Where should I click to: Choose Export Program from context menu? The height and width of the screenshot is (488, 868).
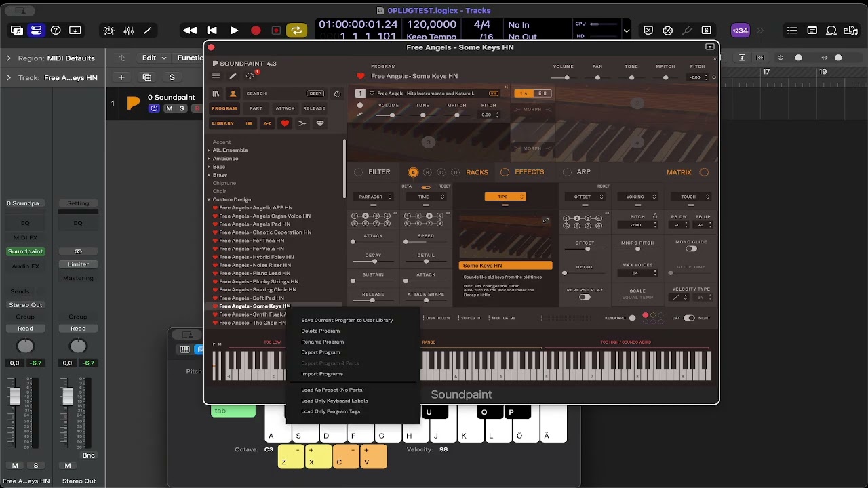click(321, 352)
